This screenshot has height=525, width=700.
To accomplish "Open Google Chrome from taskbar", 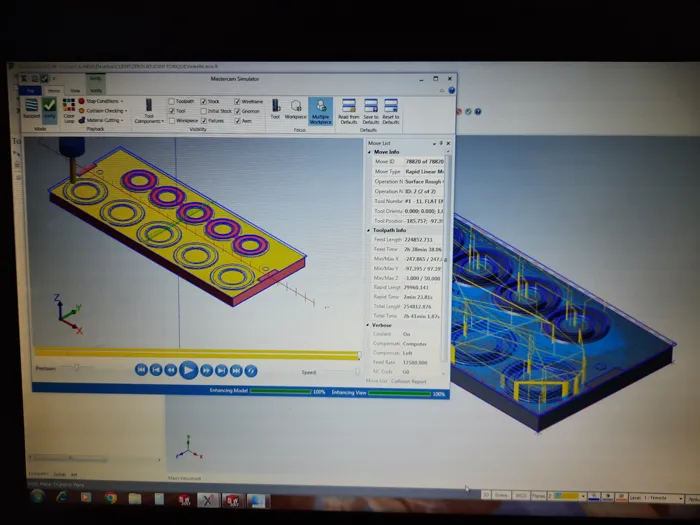I will 111,498.
